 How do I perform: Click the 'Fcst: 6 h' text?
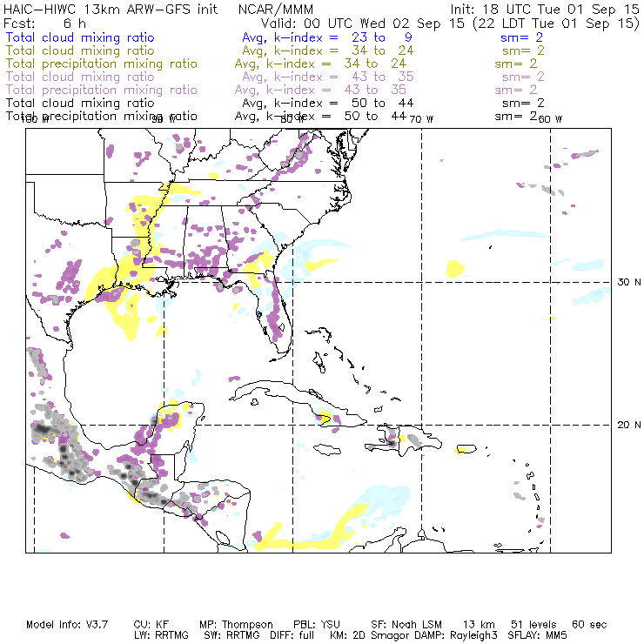tap(44, 23)
